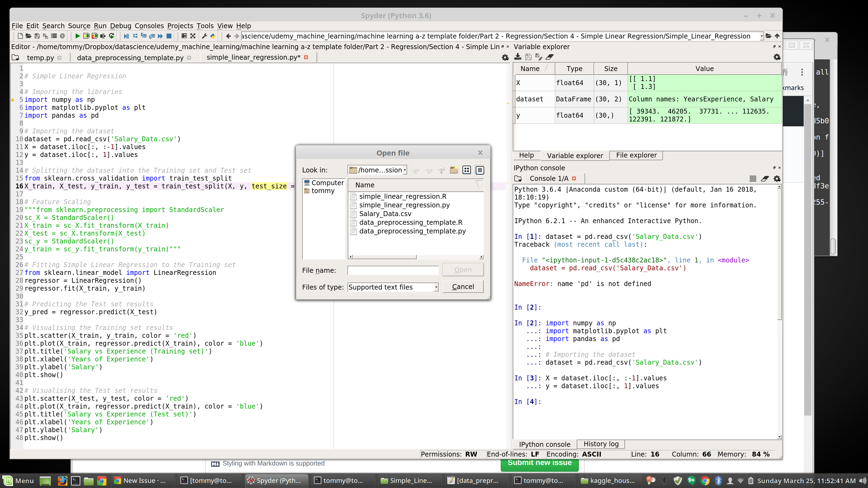This screenshot has width=868, height=488.
Task: Toggle maximize current pane button
Action: coord(184,36)
